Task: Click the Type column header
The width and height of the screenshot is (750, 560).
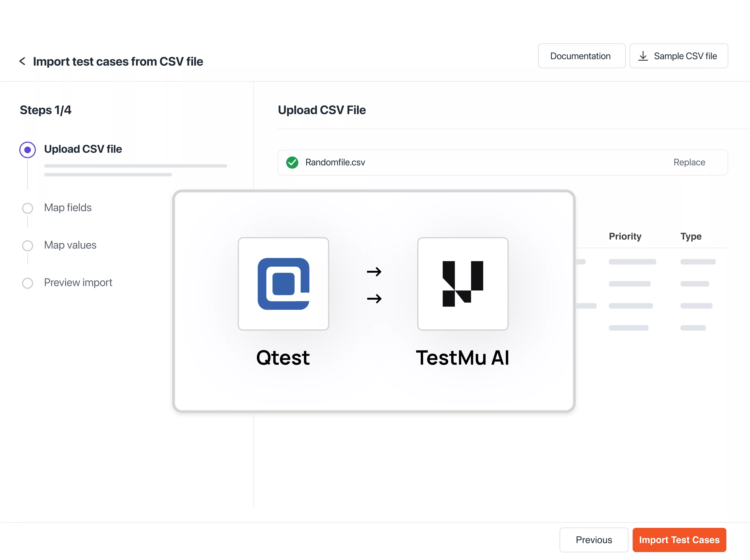Action: [691, 236]
